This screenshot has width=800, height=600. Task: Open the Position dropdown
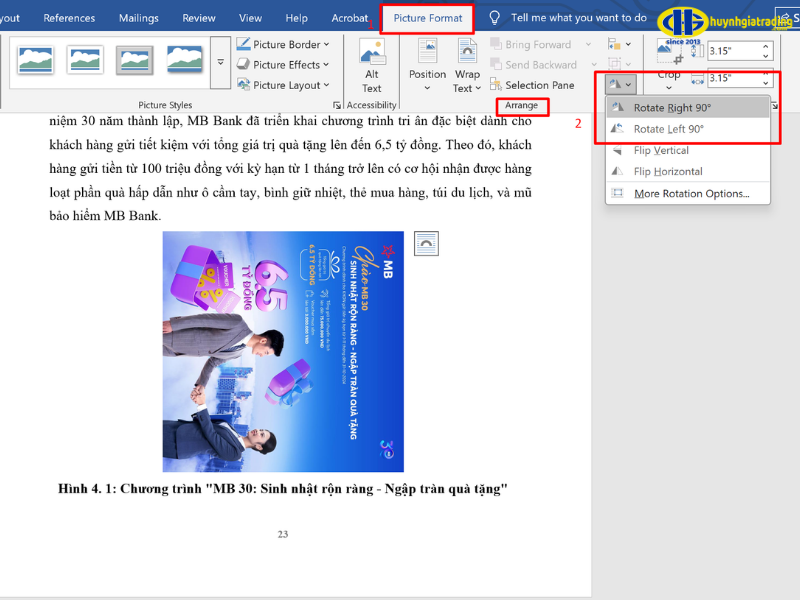[x=427, y=65]
